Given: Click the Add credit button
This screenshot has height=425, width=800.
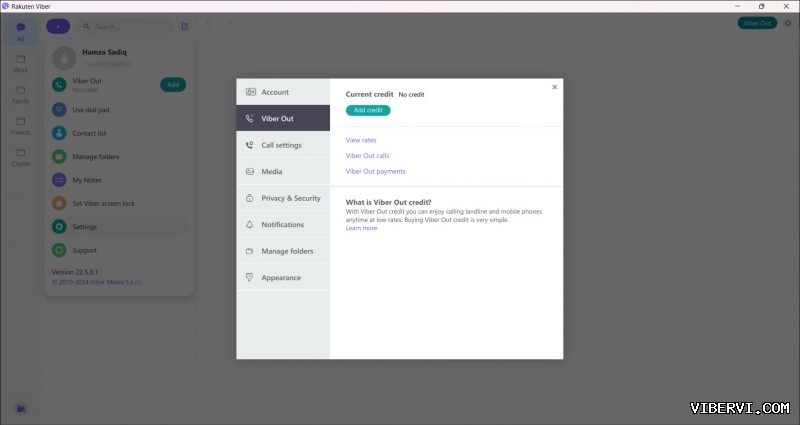Looking at the screenshot, I should pos(368,110).
